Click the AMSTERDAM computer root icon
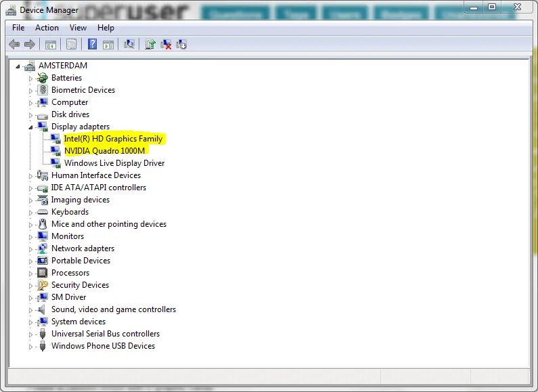538x392 pixels. tap(30, 66)
